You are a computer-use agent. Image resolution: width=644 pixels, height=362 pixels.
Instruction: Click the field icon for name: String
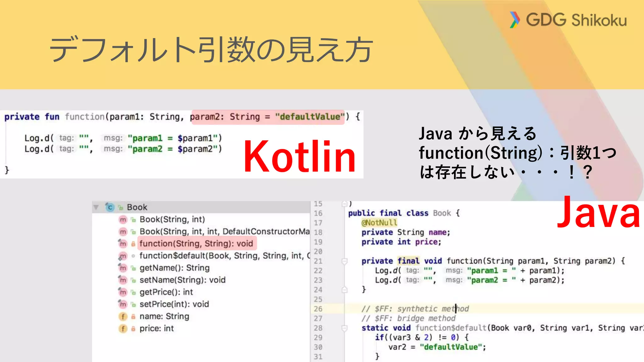[x=123, y=316]
